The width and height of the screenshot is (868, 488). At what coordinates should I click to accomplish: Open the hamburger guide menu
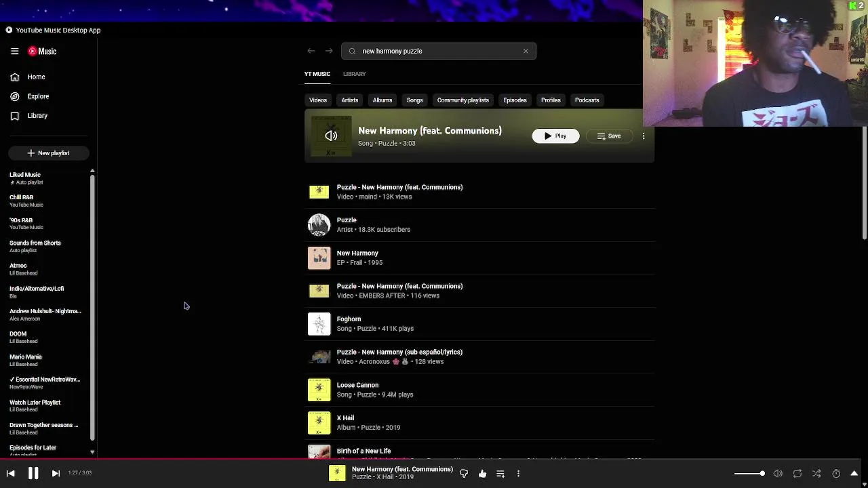pos(14,51)
